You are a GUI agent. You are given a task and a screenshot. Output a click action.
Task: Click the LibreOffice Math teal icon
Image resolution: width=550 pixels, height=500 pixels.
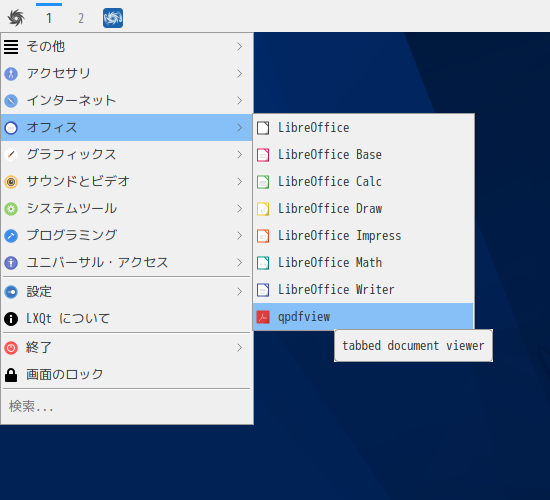tap(263, 263)
